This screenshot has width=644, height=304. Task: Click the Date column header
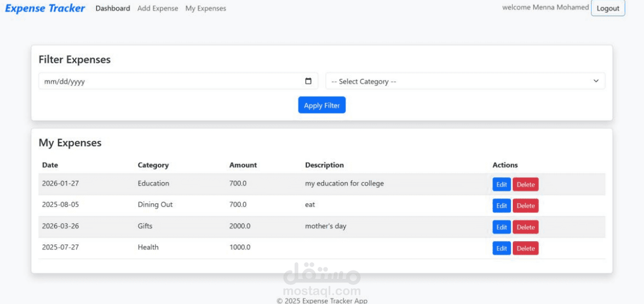tap(50, 165)
